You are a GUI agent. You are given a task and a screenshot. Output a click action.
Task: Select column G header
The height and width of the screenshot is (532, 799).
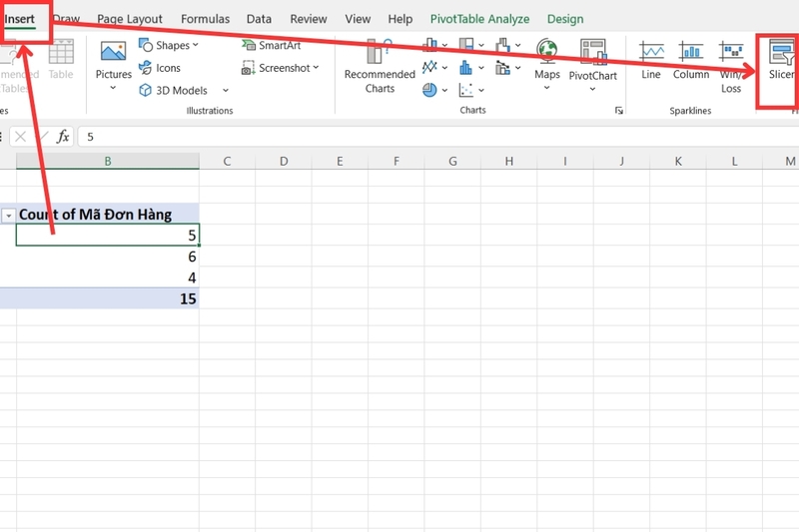tap(452, 162)
